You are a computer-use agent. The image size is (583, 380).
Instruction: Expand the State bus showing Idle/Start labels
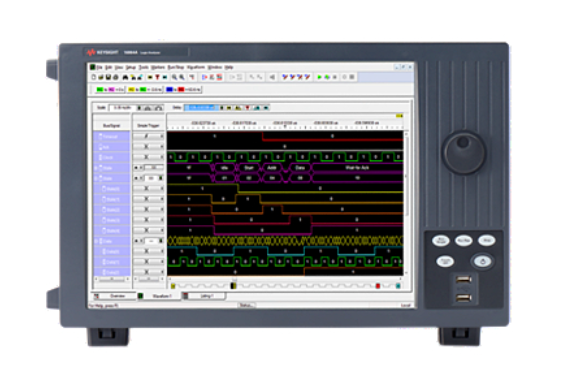[x=96, y=168]
